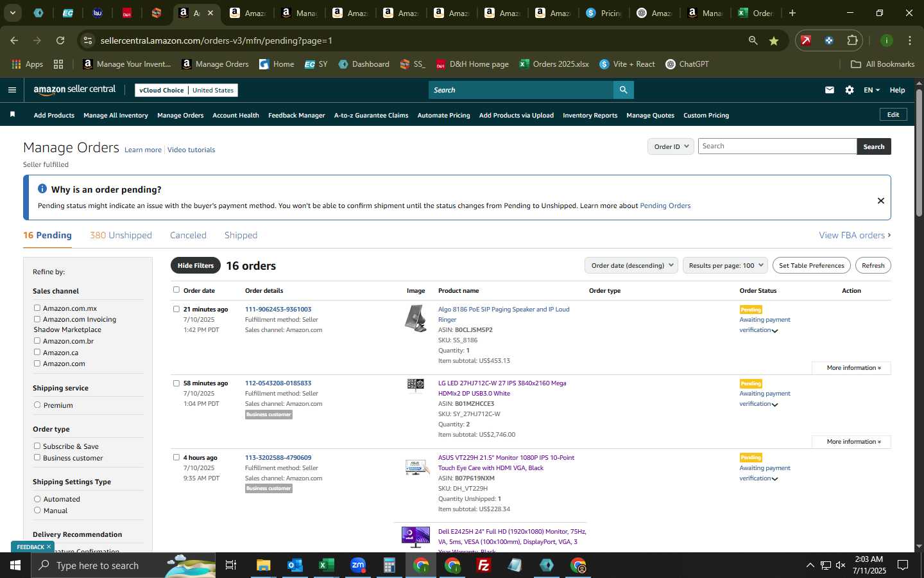Click Set Table Preferences button
This screenshot has height=578, width=924.
tap(811, 265)
